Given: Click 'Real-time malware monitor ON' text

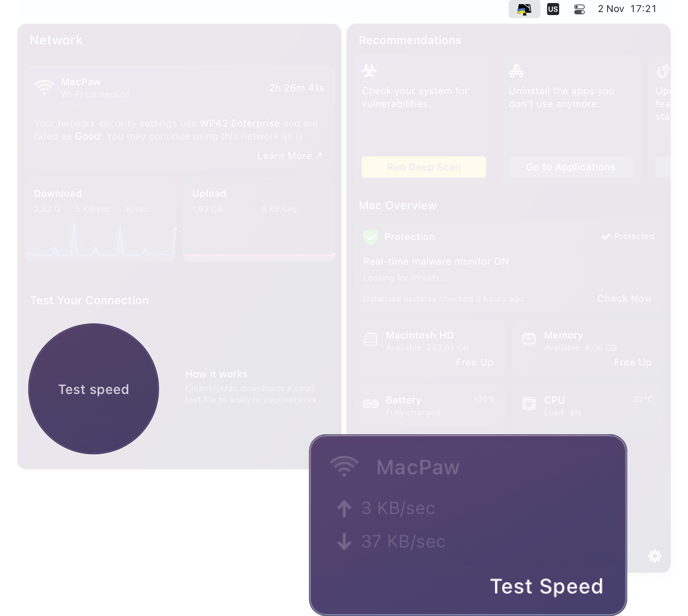Looking at the screenshot, I should [x=436, y=261].
